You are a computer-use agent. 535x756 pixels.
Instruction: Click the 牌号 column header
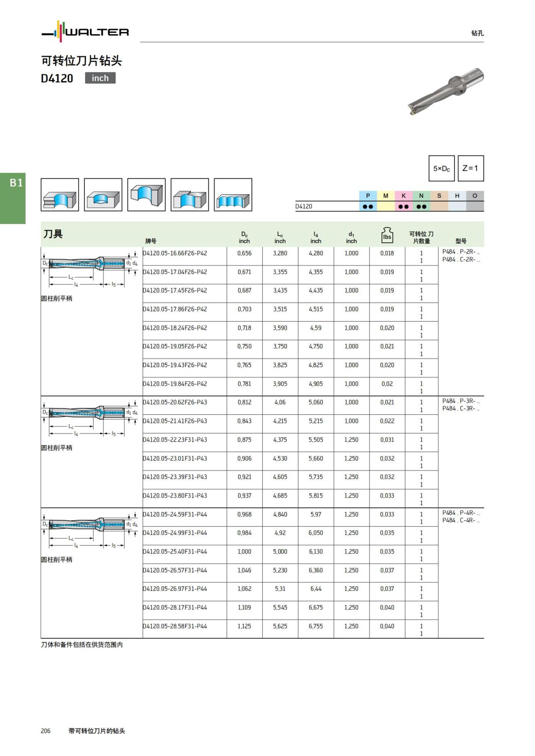coord(151,241)
